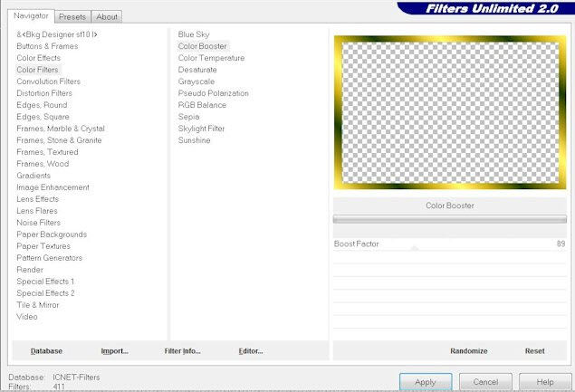The height and width of the screenshot is (392, 575).
Task: Open Help for Filters Unlimited
Action: [x=545, y=382]
